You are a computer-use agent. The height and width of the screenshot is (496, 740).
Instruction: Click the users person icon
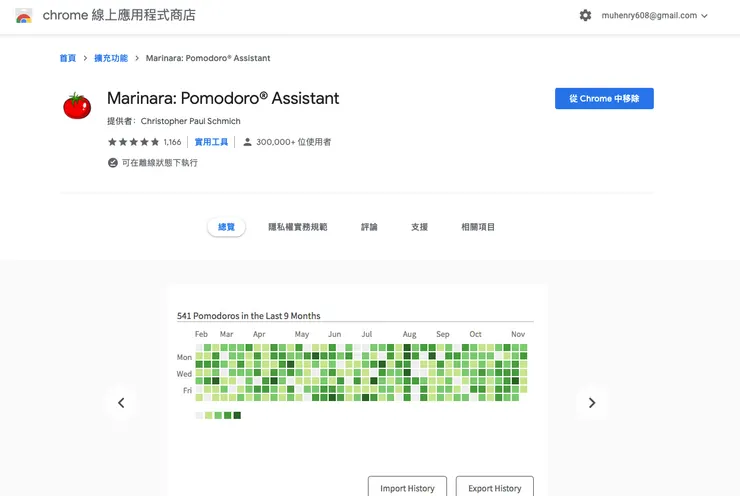(x=247, y=142)
